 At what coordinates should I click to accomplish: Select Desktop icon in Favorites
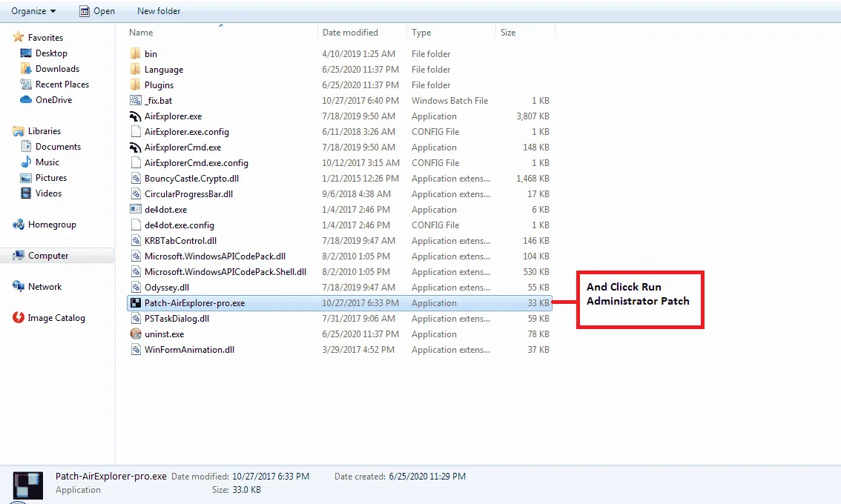point(26,53)
